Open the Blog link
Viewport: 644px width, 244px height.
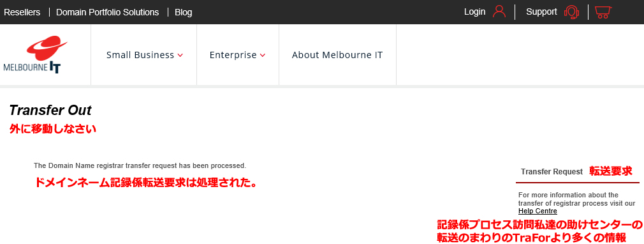pos(183,12)
